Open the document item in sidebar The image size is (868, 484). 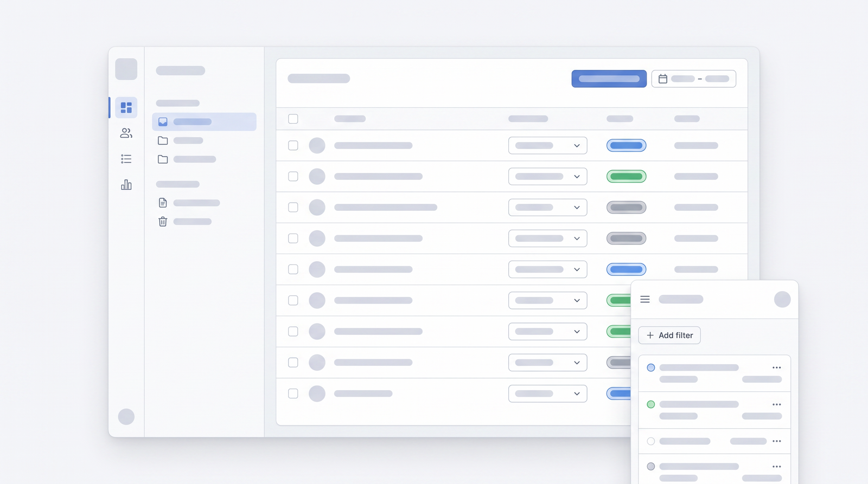[x=189, y=203]
